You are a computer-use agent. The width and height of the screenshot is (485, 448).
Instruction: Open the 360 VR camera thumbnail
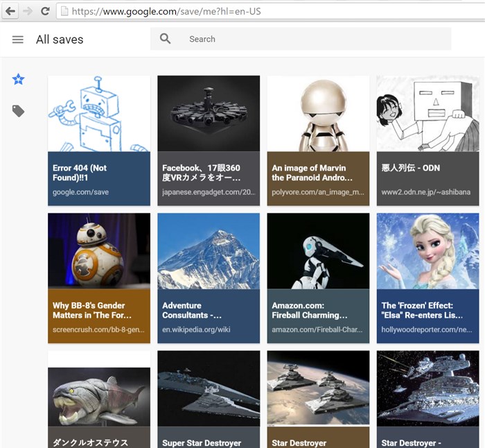(x=209, y=114)
